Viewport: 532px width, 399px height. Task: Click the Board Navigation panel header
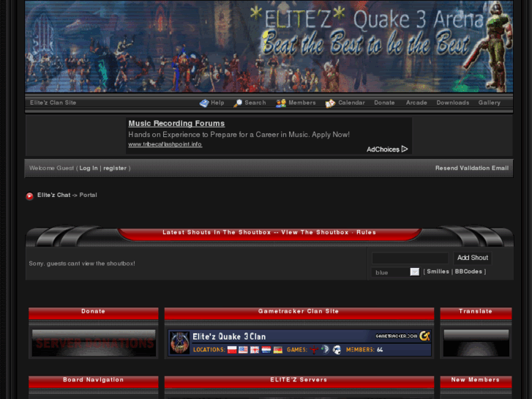point(94,381)
